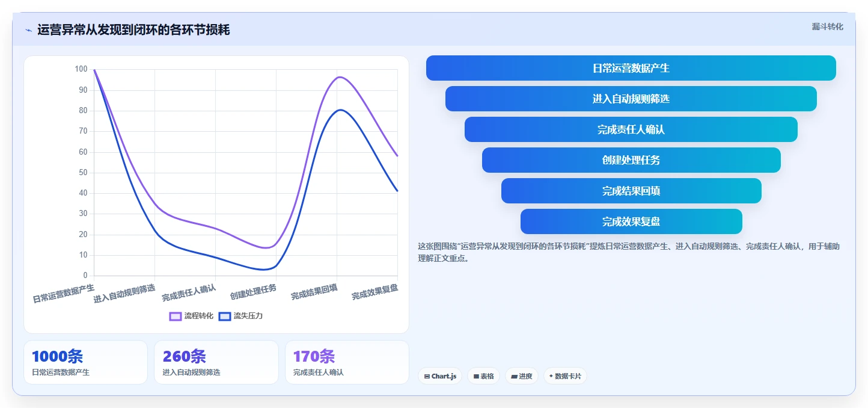Open the 260条 stat card
This screenshot has width=868, height=408.
[x=216, y=362]
